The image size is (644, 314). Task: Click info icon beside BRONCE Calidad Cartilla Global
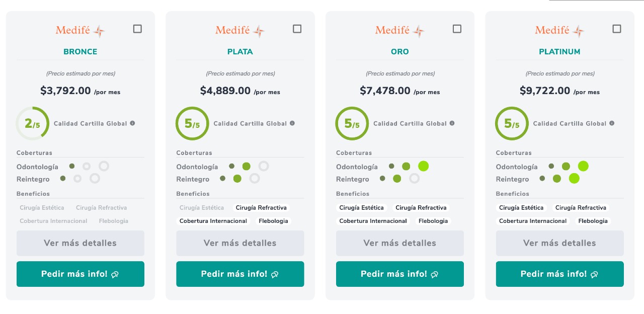[x=132, y=123]
